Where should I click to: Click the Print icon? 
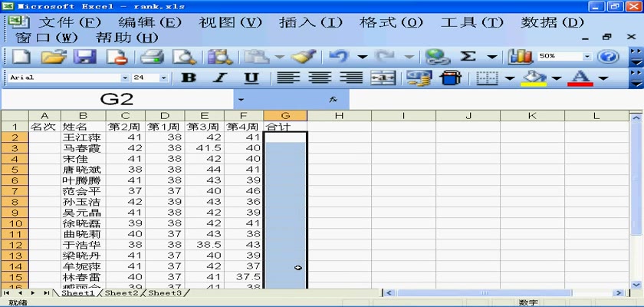(152, 57)
